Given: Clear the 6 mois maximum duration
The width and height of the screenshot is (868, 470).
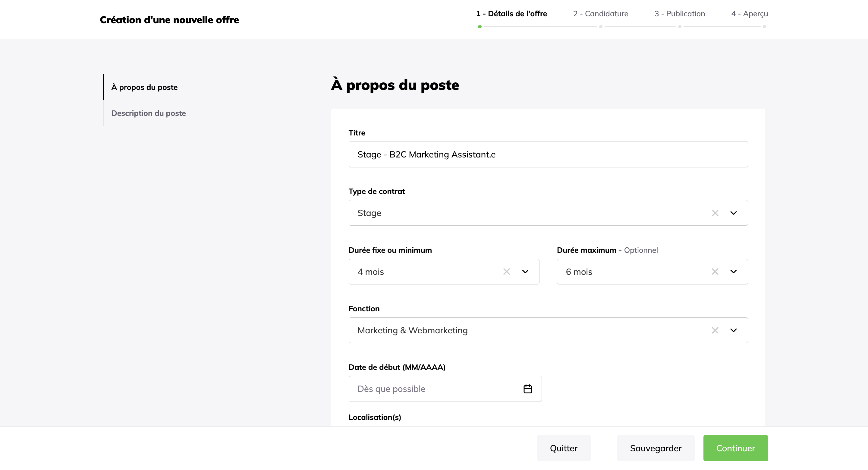Looking at the screenshot, I should [x=715, y=272].
